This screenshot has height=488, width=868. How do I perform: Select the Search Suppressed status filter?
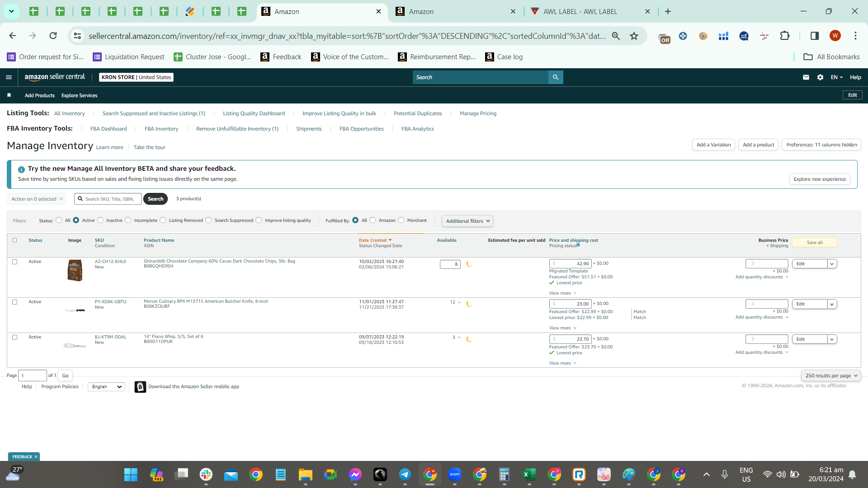click(208, 221)
